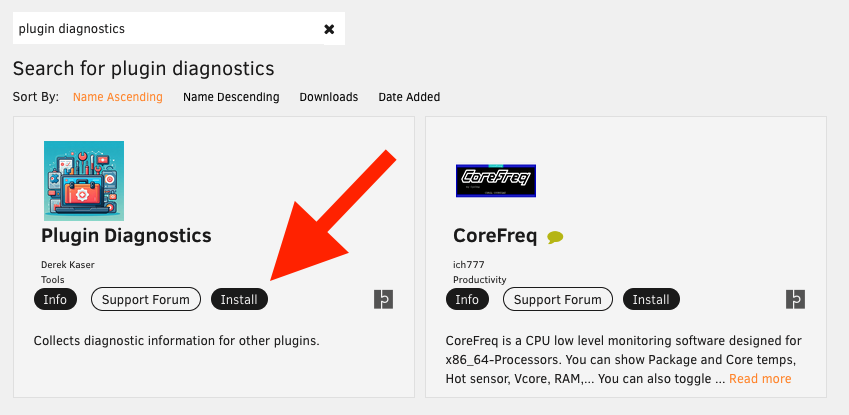This screenshot has height=415, width=849.
Task: Sort the results by Date Added
Action: point(409,97)
